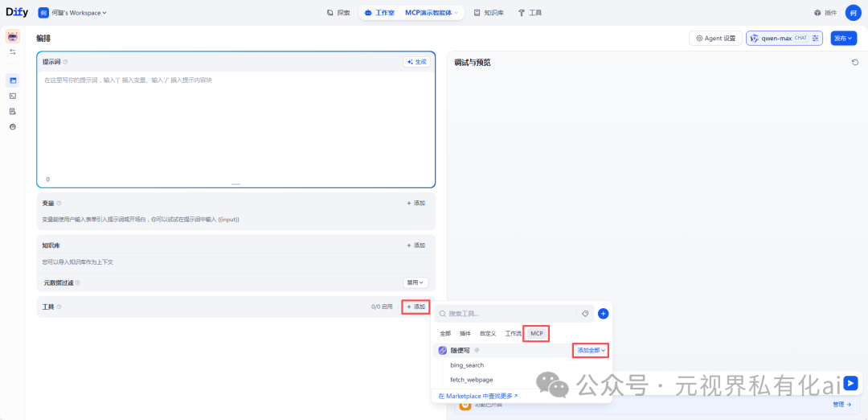Click the send message arrow button
The width and height of the screenshot is (868, 420).
(x=851, y=383)
